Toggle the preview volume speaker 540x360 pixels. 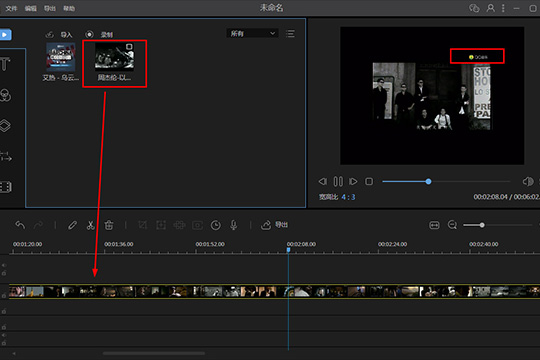tap(528, 182)
